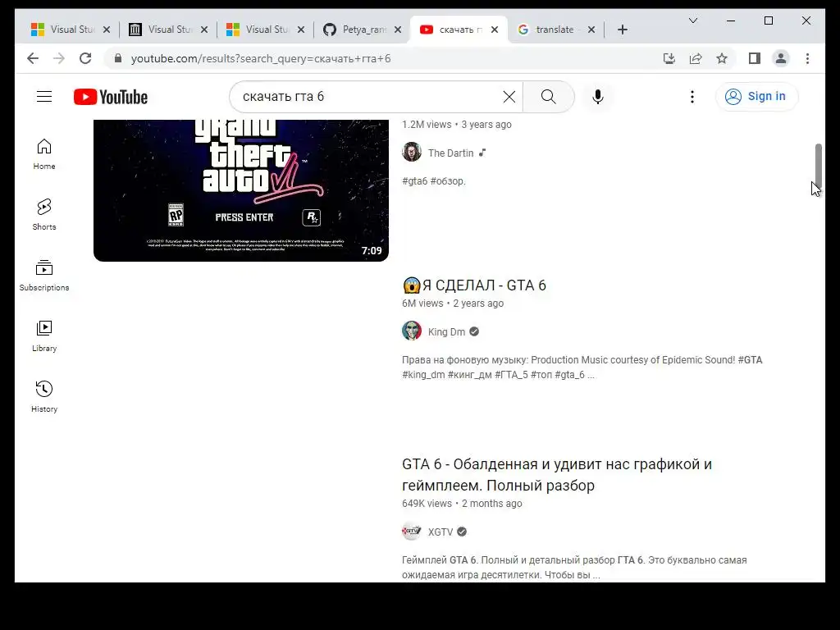Screen dimensions: 840x630
Task: Click the Sign in button
Action: pos(756,97)
